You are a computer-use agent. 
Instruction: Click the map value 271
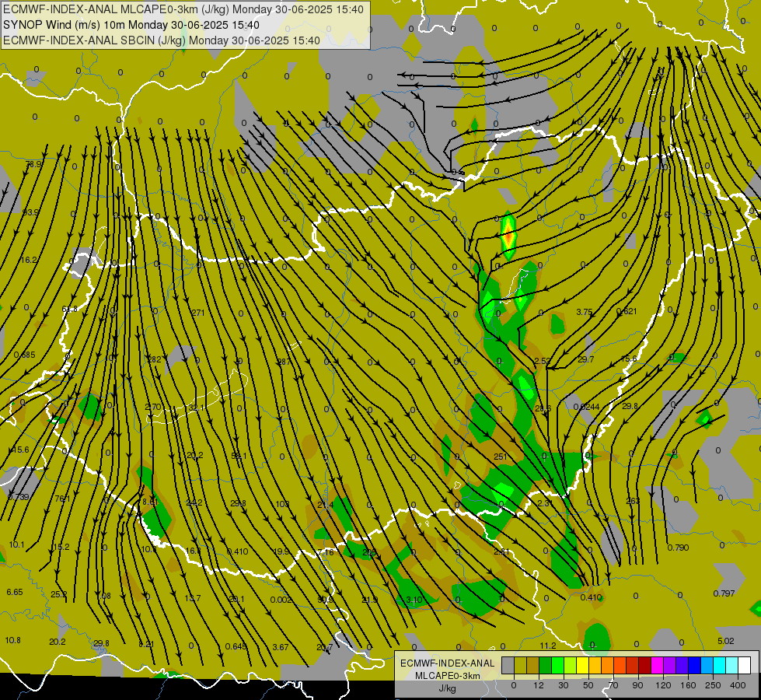[198, 313]
